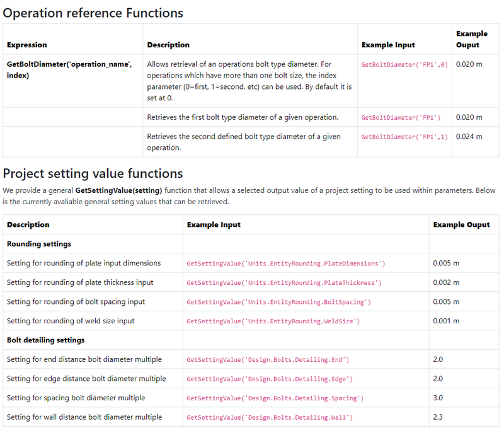
Task: Click the Design.Bolts.Detailing.End code example
Action: pos(268,360)
